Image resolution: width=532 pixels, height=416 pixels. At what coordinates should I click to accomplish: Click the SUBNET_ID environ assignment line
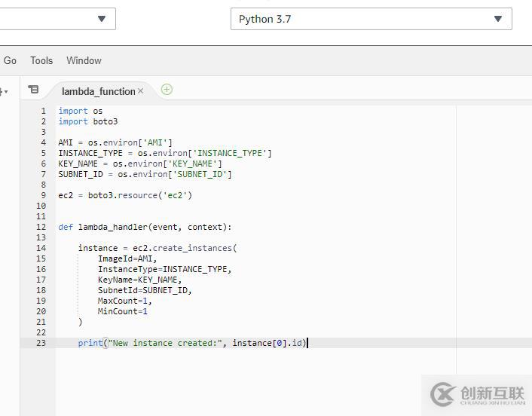coord(145,174)
